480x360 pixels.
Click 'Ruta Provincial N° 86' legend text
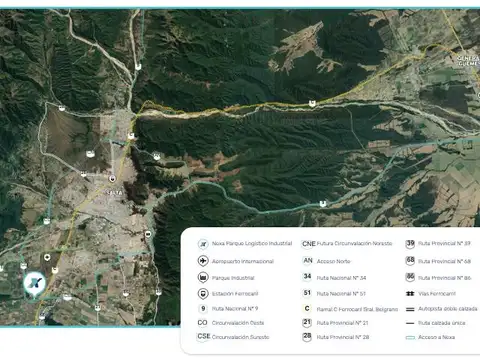(445, 278)
